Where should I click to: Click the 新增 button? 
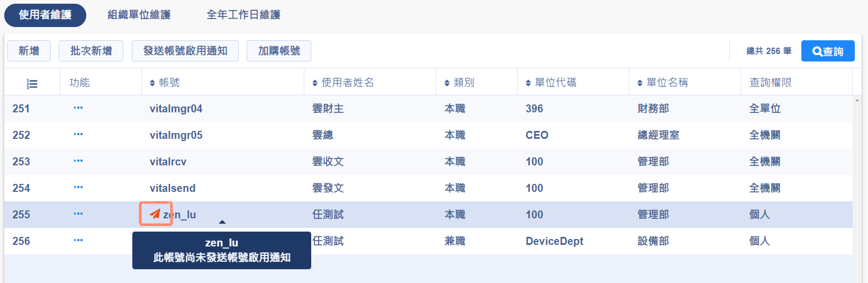pos(29,51)
